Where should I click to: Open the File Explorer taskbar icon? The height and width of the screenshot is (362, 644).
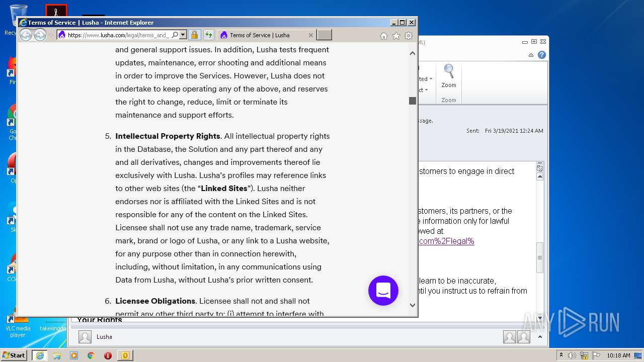pyautogui.click(x=57, y=355)
